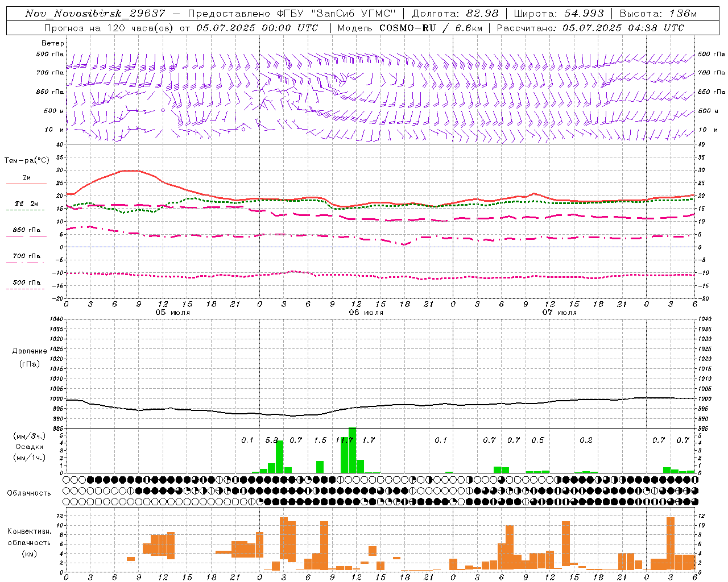Click the (мм/1ч.) precipitation unit label
The width and height of the screenshot is (728, 582).
click(29, 458)
